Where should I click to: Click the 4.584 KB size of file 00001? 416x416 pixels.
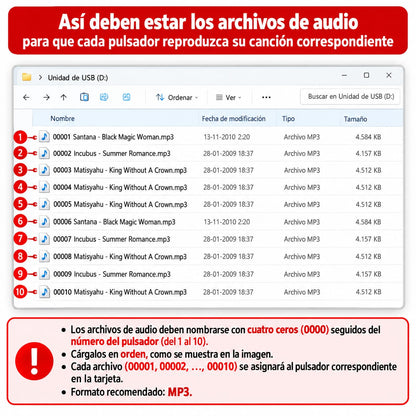[368, 137]
